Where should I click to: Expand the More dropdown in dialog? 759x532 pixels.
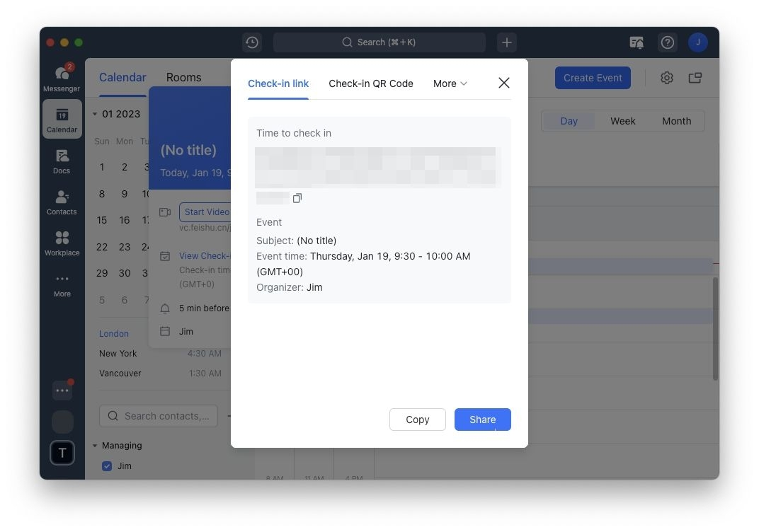450,83
